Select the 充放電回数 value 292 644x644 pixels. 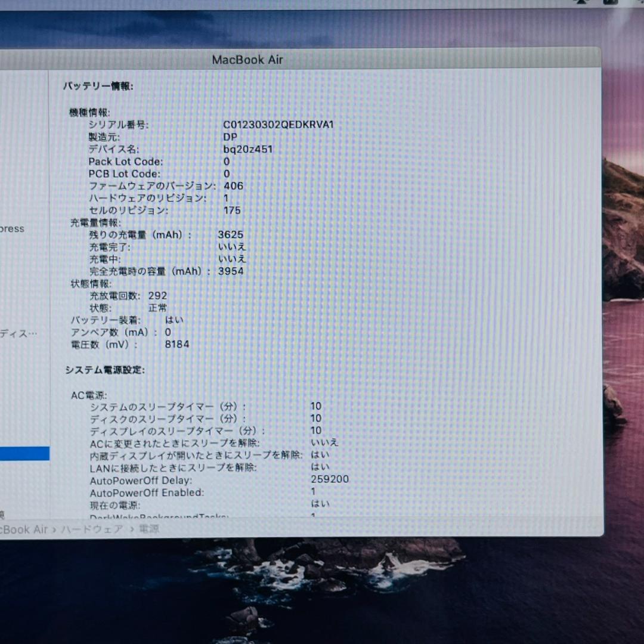click(x=158, y=295)
